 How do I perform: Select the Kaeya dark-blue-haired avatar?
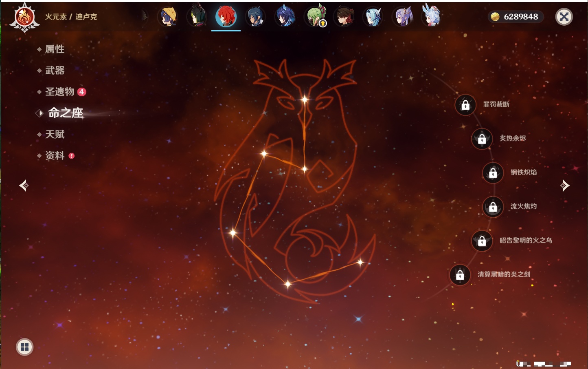click(x=255, y=16)
